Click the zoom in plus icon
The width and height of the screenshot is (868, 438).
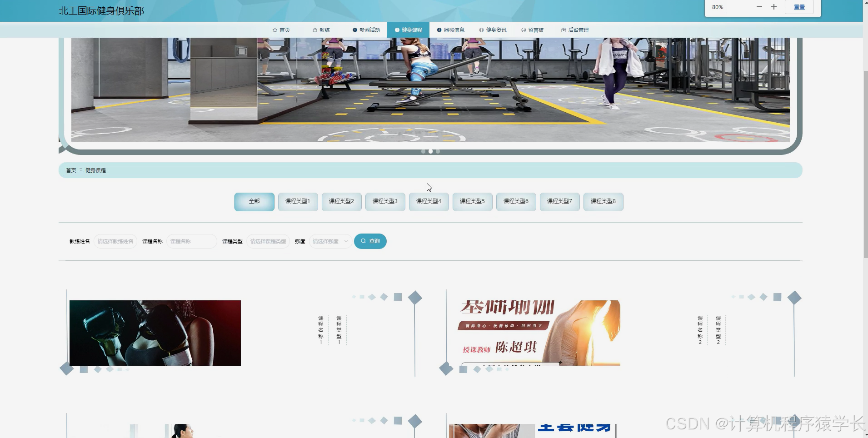tap(774, 7)
